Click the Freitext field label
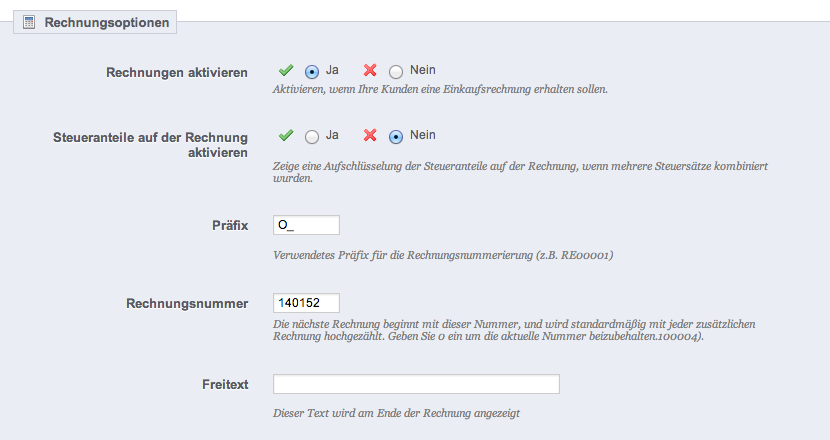This screenshot has height=440, width=830. coord(224,385)
